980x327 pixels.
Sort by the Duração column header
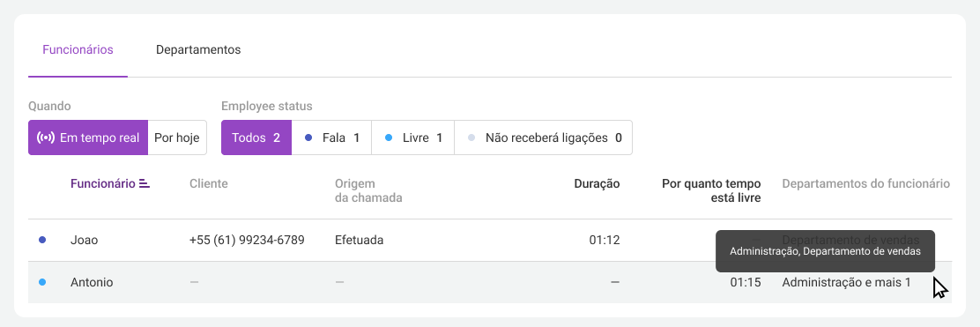597,184
